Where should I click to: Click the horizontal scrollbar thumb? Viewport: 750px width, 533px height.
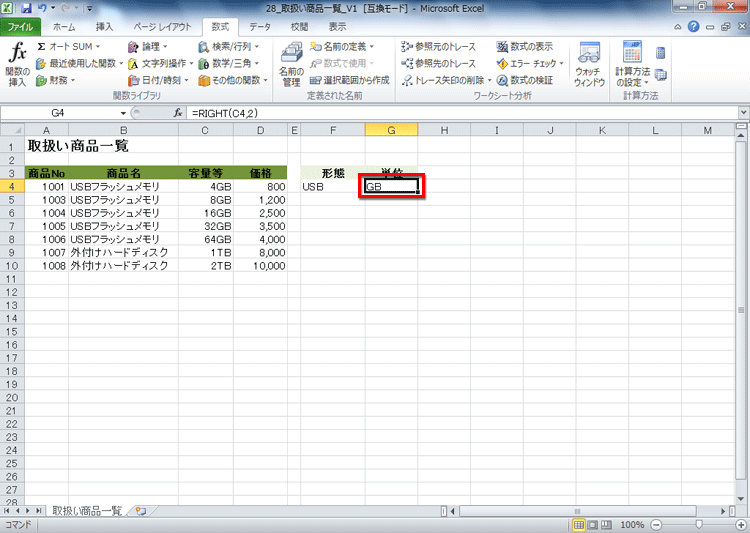click(577, 511)
